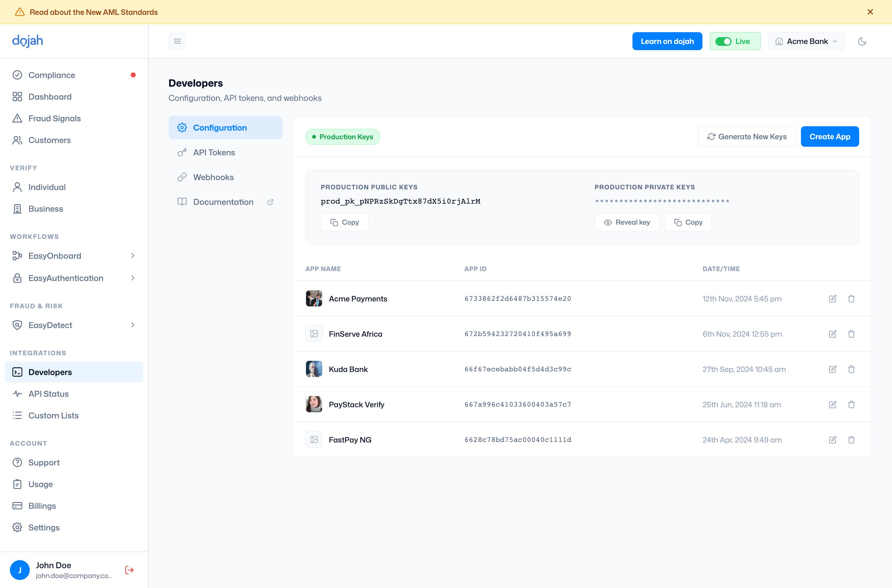Click app ID 6733862f2d6487b315574e20

[518, 299]
